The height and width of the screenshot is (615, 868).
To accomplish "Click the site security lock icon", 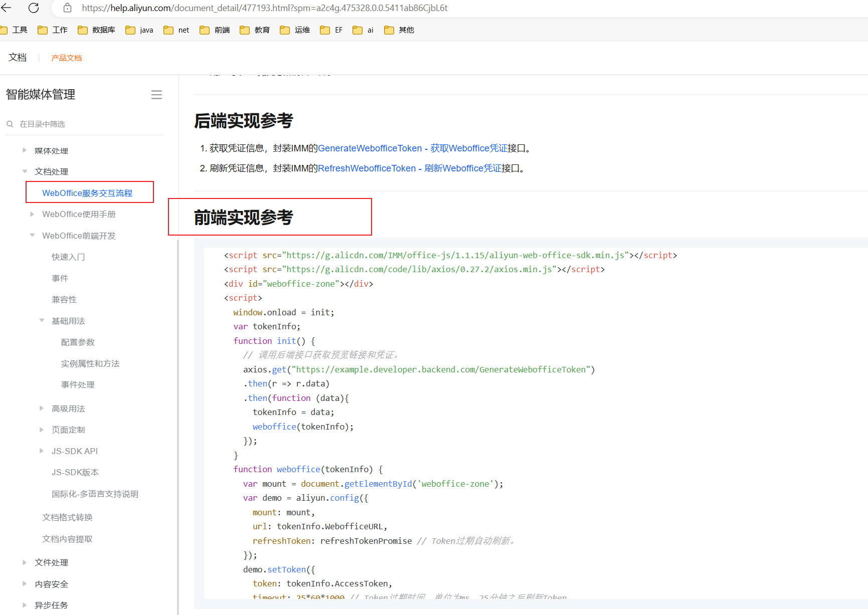I will coord(68,8).
